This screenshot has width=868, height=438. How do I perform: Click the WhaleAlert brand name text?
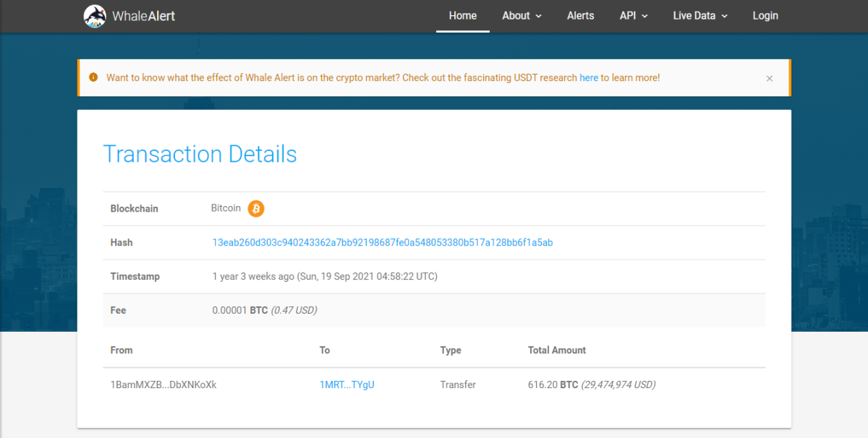pos(143,16)
